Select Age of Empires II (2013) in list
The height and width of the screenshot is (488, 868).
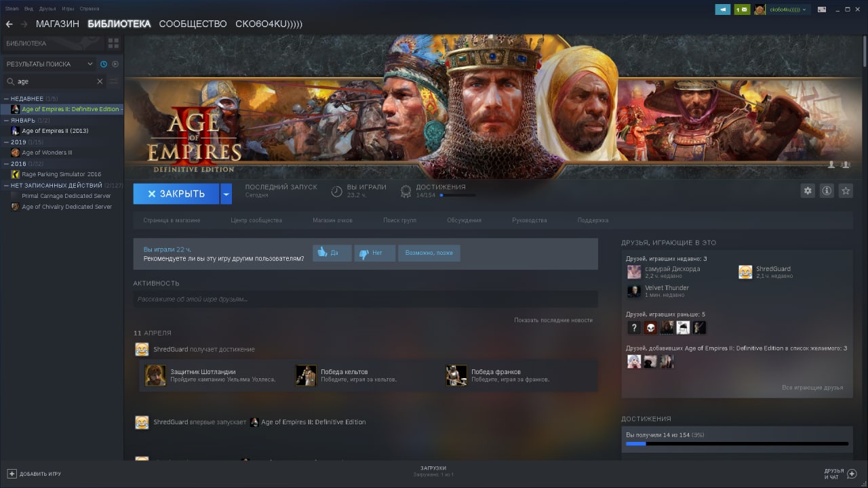tap(62, 131)
